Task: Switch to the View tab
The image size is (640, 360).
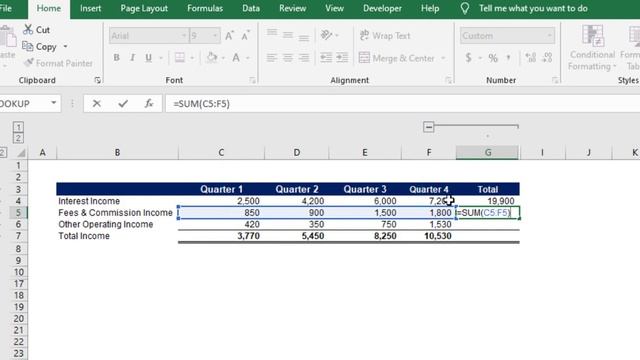Action: [334, 9]
